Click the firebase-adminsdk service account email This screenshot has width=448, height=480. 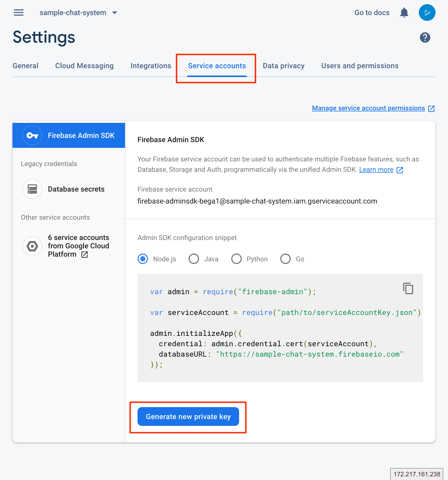(257, 201)
